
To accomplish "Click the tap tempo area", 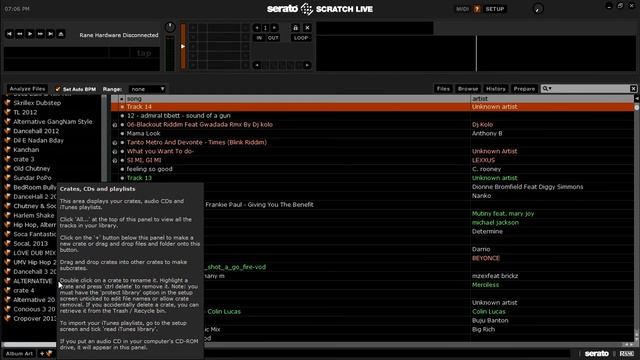I will (x=144, y=53).
